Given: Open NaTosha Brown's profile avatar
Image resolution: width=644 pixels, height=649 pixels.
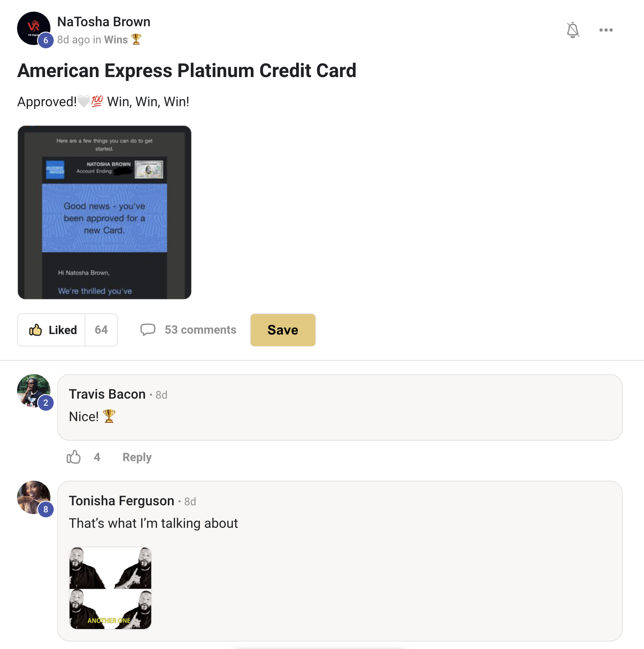Looking at the screenshot, I should [34, 28].
